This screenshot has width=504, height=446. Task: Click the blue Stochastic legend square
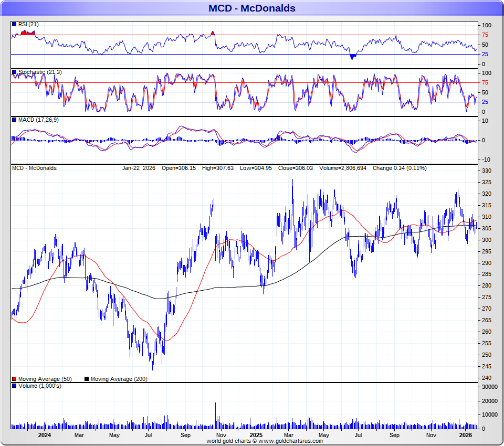14,72
